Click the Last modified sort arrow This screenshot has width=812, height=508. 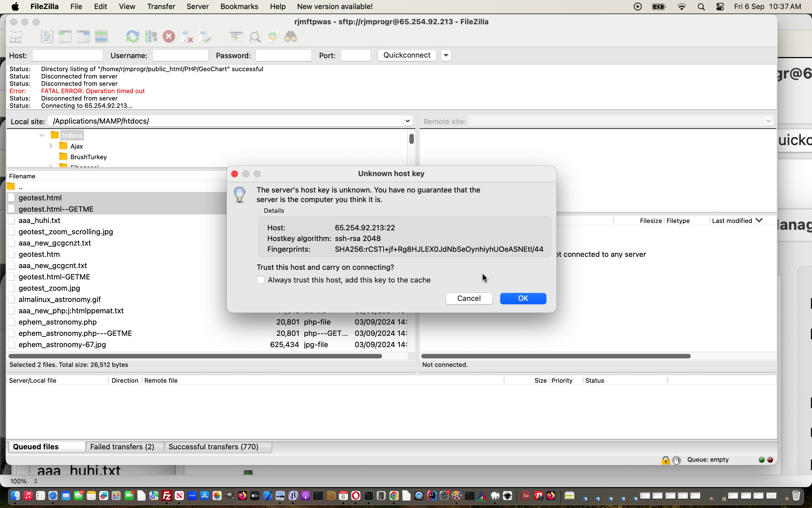point(759,220)
